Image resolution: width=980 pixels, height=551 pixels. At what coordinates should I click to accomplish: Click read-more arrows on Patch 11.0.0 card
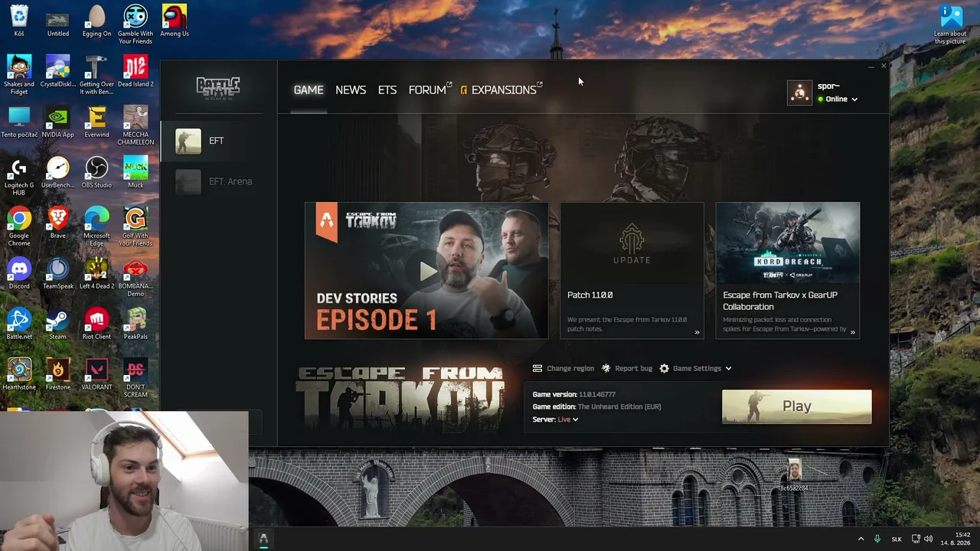(x=697, y=332)
